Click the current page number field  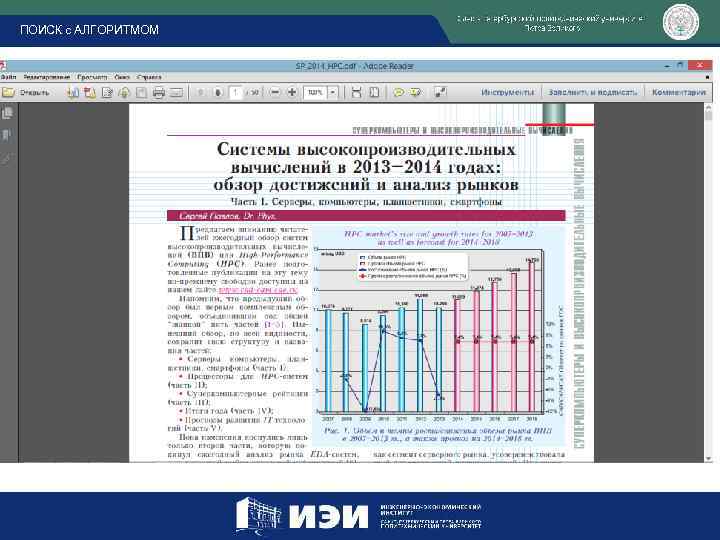[236, 93]
